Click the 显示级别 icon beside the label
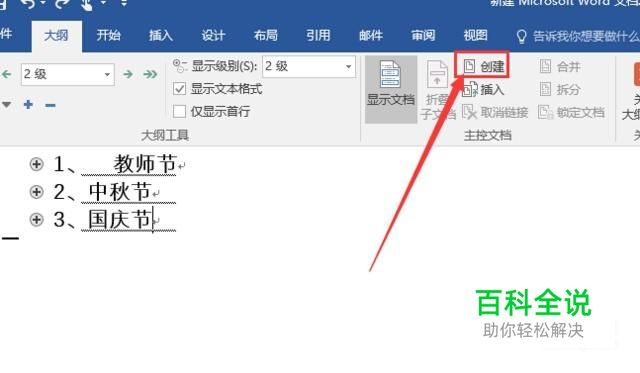This screenshot has height=373, width=640. (x=180, y=65)
